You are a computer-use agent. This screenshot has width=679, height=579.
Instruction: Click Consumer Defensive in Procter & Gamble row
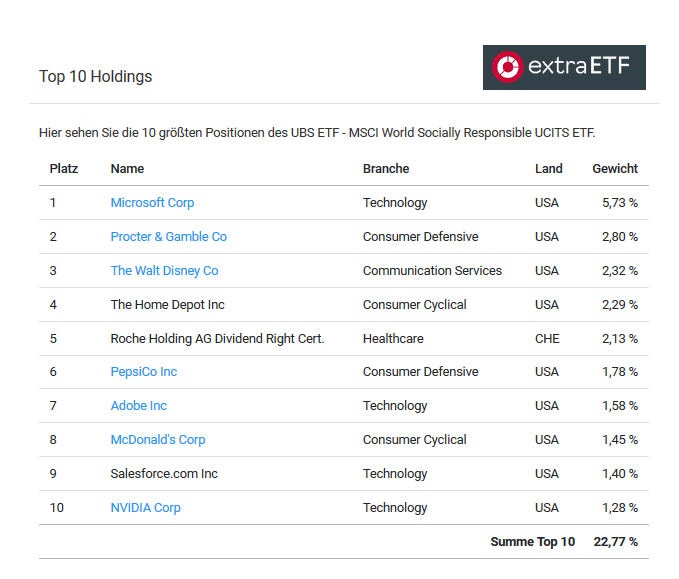420,237
